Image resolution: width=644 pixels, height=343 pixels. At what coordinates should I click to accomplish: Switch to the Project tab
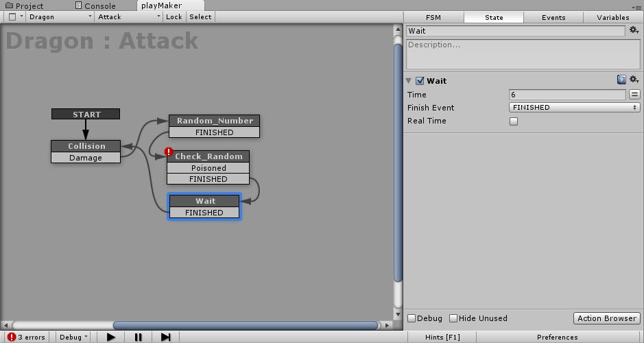(x=24, y=5)
